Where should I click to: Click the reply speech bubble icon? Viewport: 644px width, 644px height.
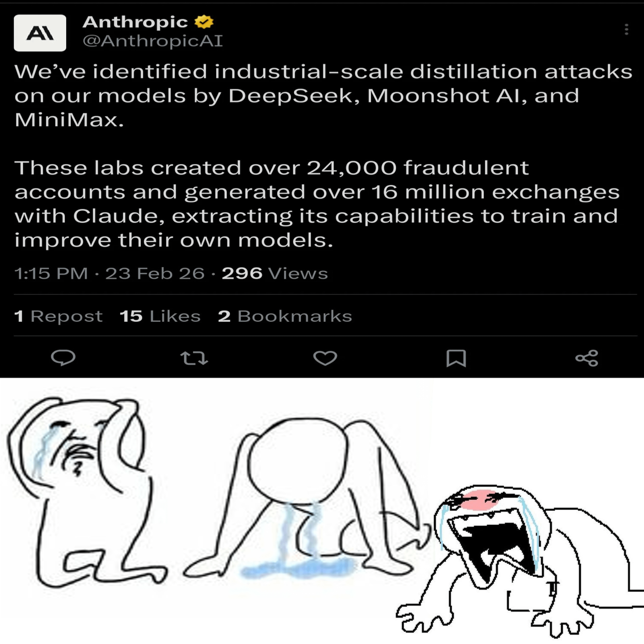click(x=63, y=358)
